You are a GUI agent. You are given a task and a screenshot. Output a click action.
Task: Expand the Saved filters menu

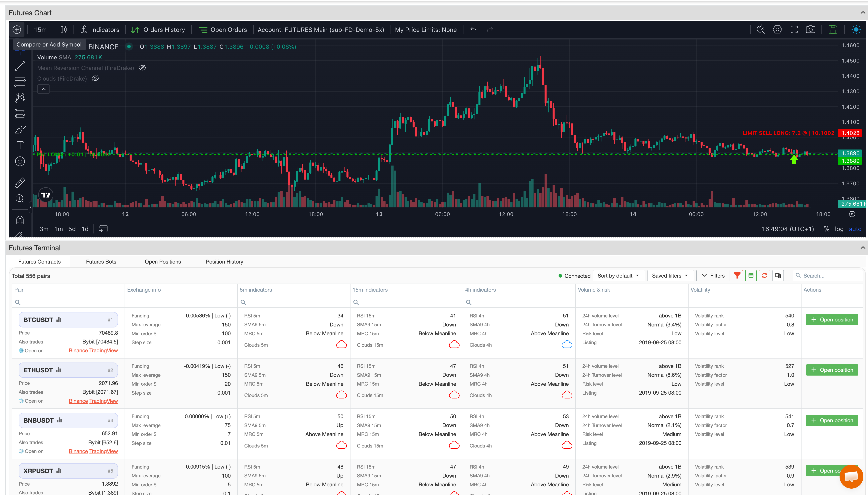point(670,275)
